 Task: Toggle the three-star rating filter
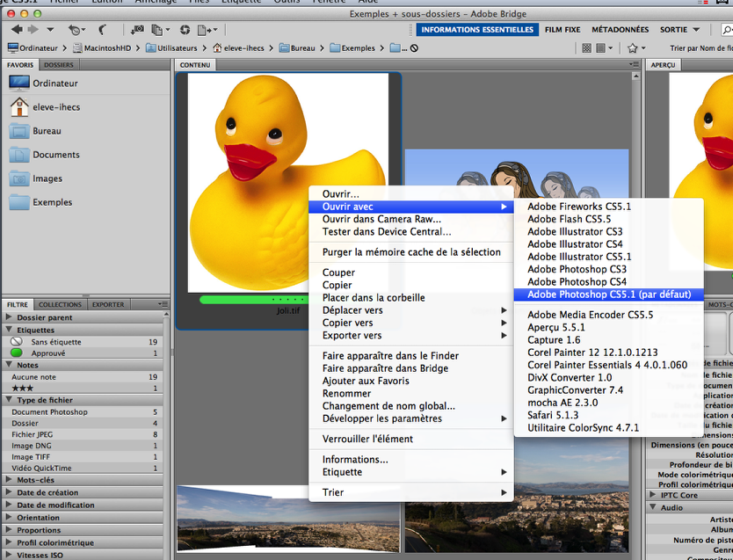coord(83,388)
